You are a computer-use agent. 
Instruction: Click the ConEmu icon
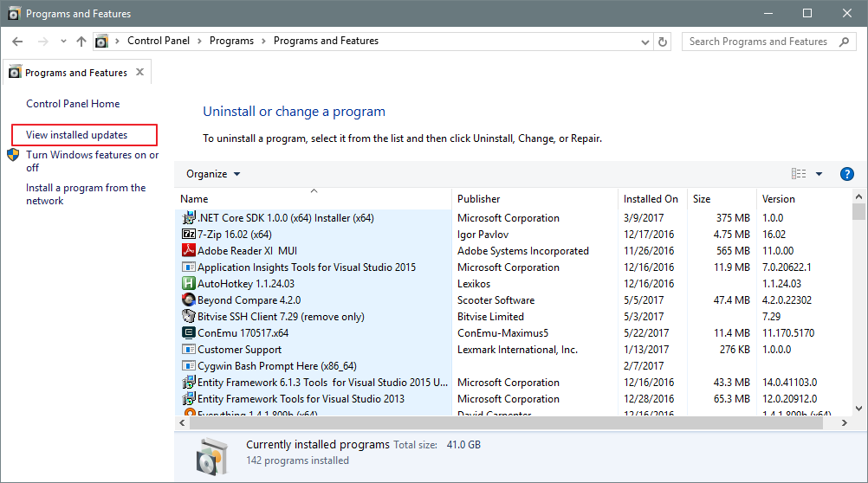pyautogui.click(x=189, y=332)
